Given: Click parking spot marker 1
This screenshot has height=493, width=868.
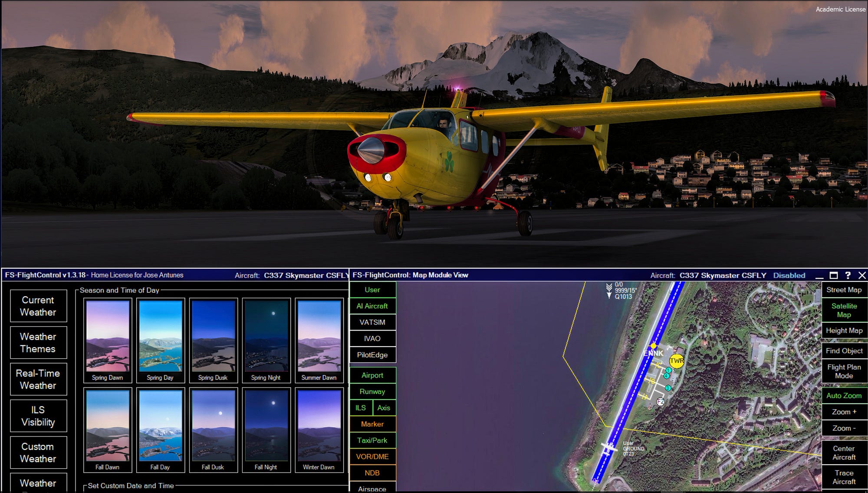Looking at the screenshot, I should [x=668, y=370].
